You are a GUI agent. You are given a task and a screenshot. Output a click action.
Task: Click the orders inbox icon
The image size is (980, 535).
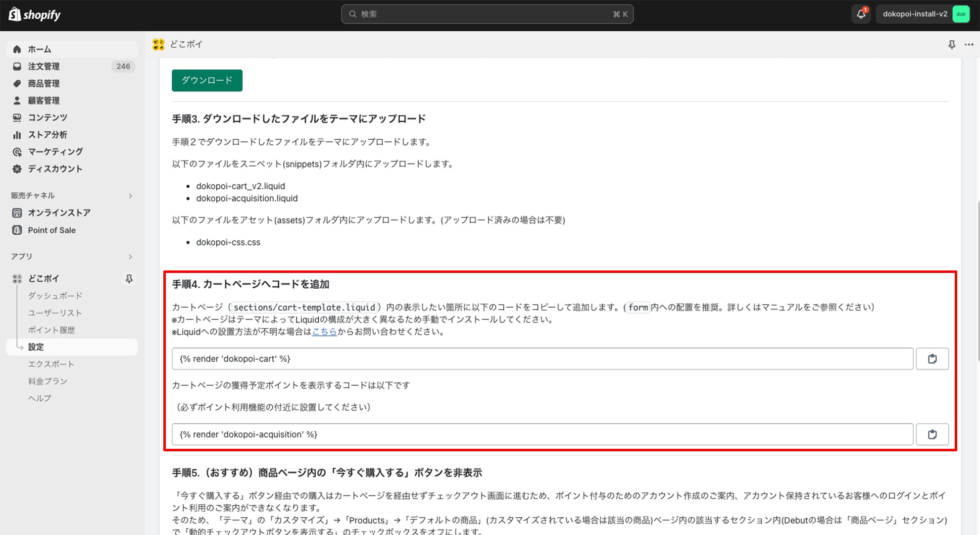(17, 66)
